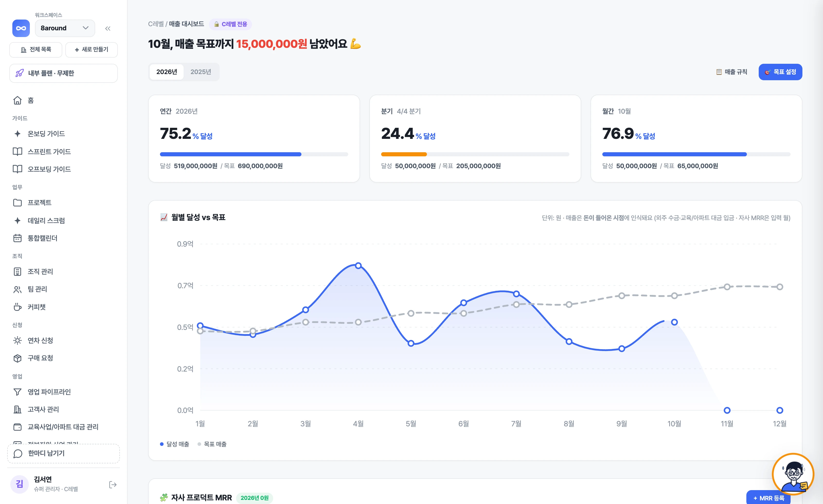Image resolution: width=823 pixels, height=504 pixels.
Task: Click the 월간 10월 progress bar
Action: coord(696,154)
